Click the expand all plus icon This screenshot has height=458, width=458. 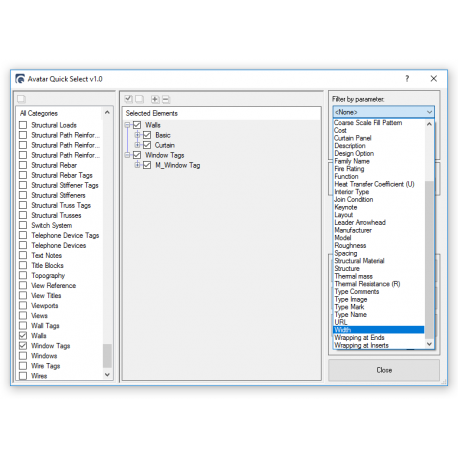pos(155,99)
